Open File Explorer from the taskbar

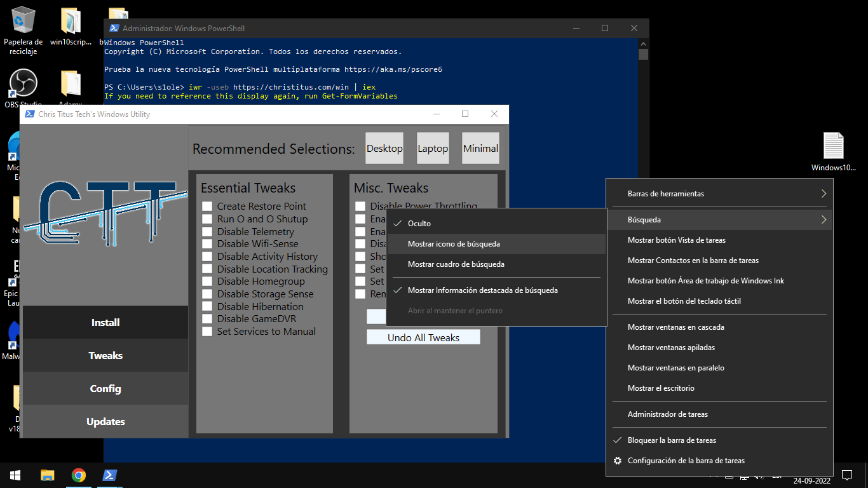[x=48, y=475]
